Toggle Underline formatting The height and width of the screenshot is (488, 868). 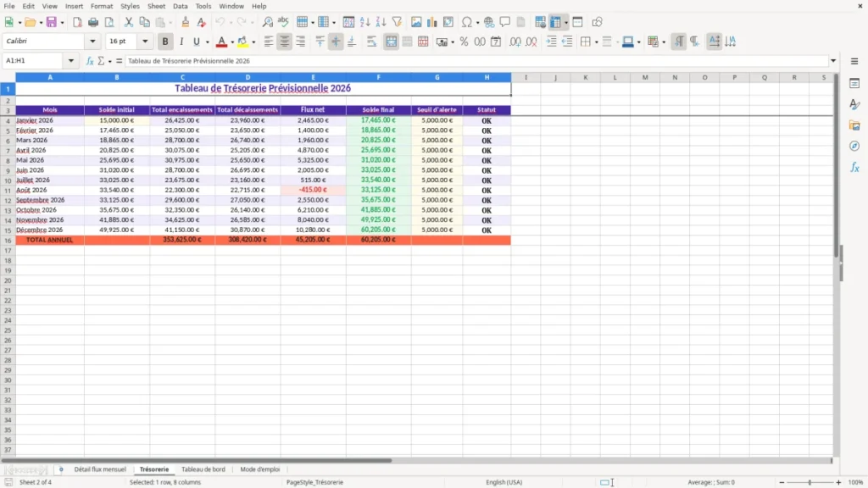click(196, 42)
